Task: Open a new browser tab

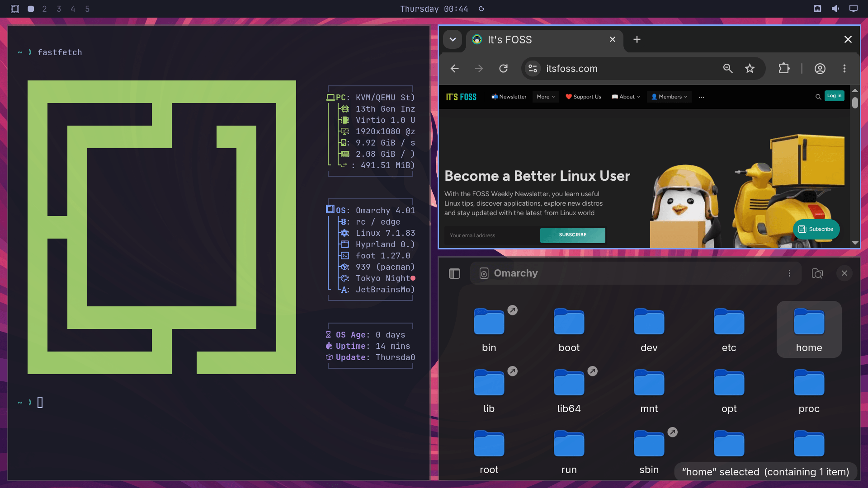Action: (x=637, y=39)
